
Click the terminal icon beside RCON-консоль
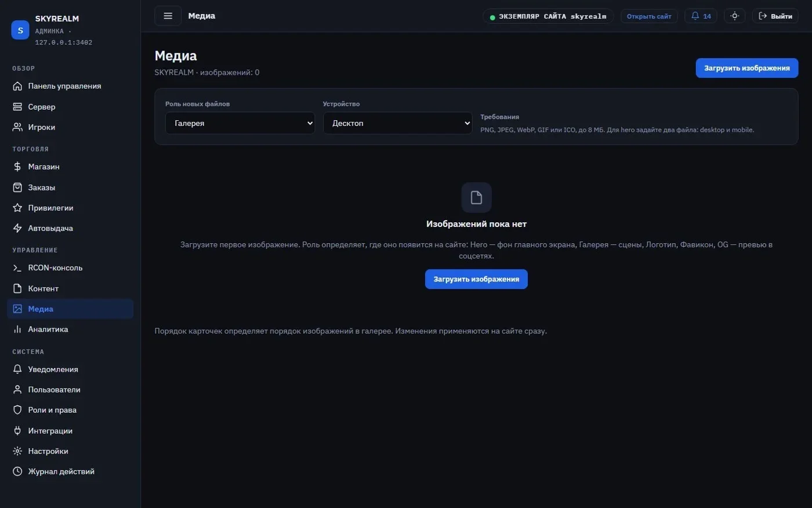(17, 268)
